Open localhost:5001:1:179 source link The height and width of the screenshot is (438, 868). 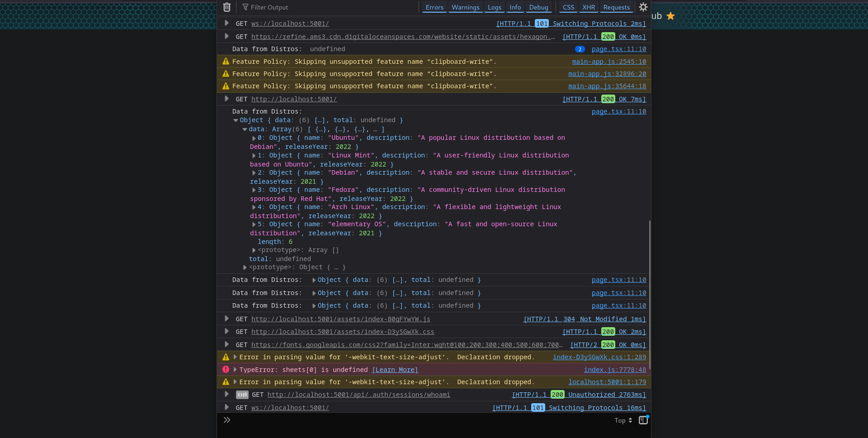coord(607,382)
